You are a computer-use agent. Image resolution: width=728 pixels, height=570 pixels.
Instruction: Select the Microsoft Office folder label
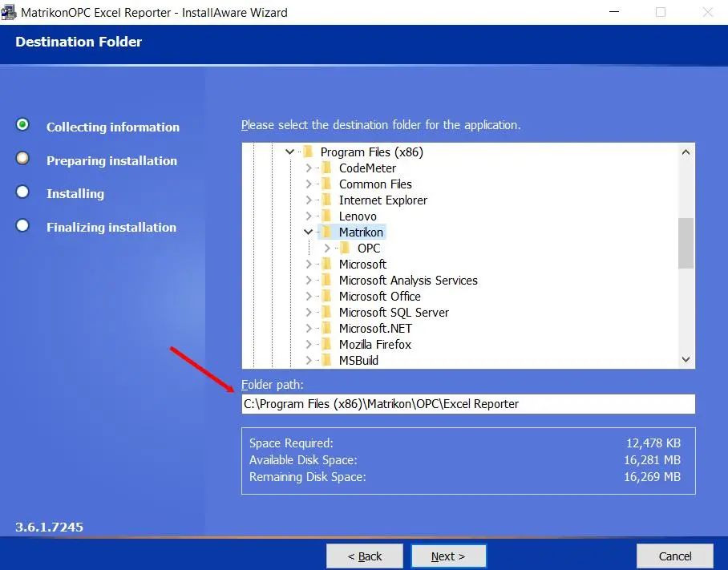379,296
